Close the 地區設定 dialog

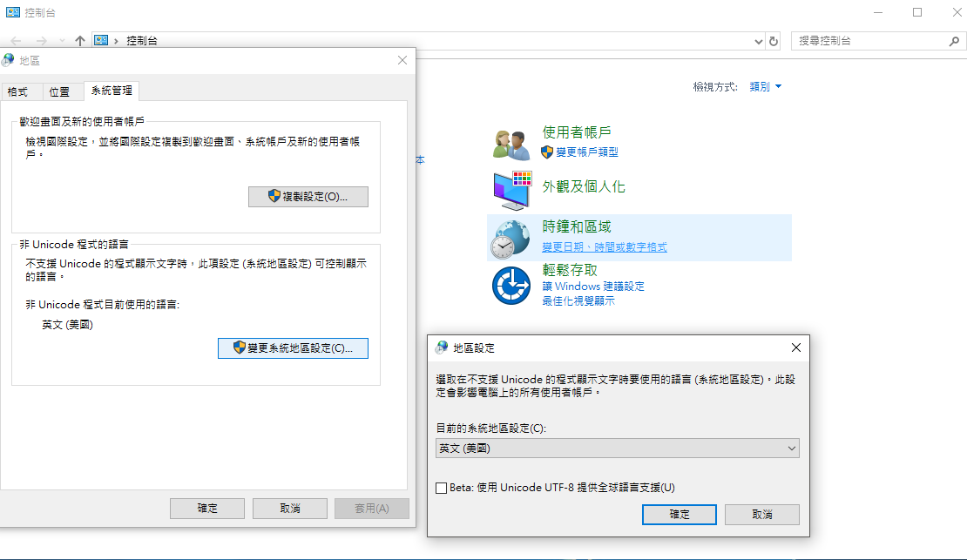(796, 347)
